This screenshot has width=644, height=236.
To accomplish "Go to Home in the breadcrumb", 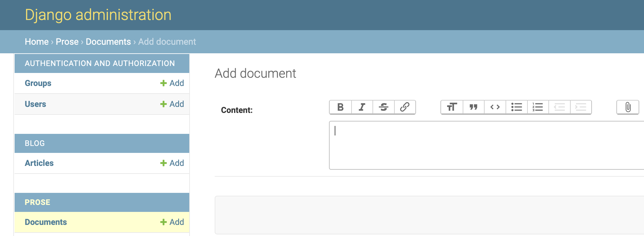I will pyautogui.click(x=37, y=42).
